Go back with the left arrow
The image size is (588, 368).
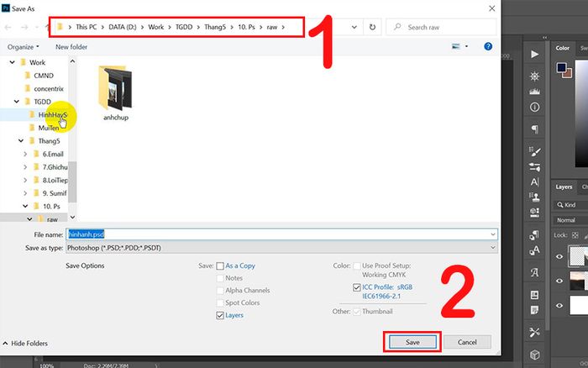(x=8, y=27)
